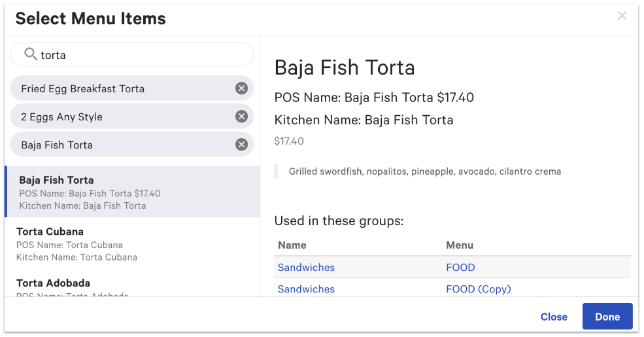Image resolution: width=644 pixels, height=337 pixels.
Task: Click the 2 Eggs Any Style chip
Action: click(x=61, y=116)
